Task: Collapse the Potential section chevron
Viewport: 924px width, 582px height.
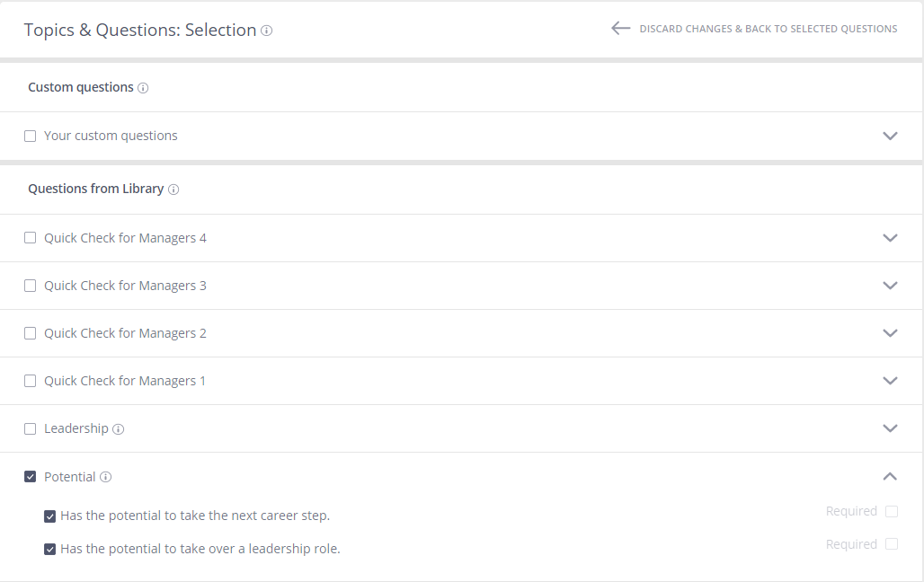Action: [890, 477]
